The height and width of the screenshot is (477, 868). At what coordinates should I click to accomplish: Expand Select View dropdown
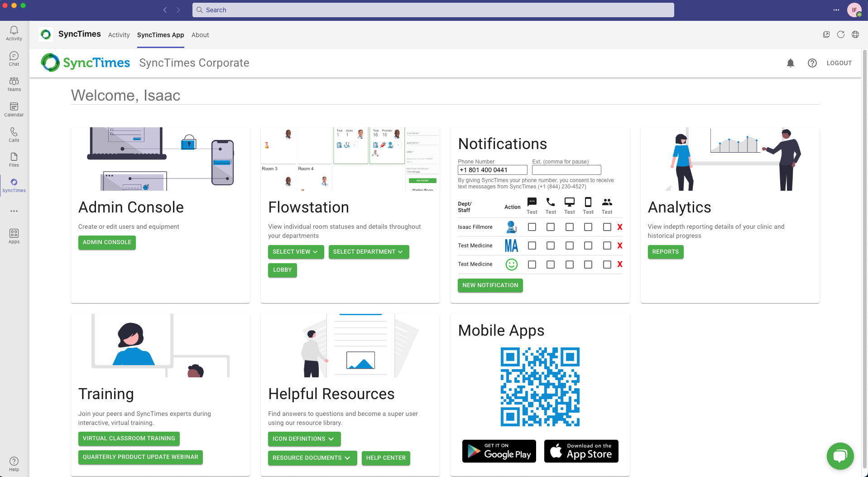(x=296, y=252)
